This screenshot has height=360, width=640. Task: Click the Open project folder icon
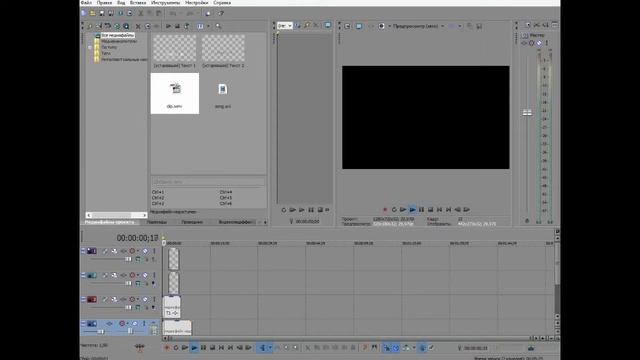[93, 13]
